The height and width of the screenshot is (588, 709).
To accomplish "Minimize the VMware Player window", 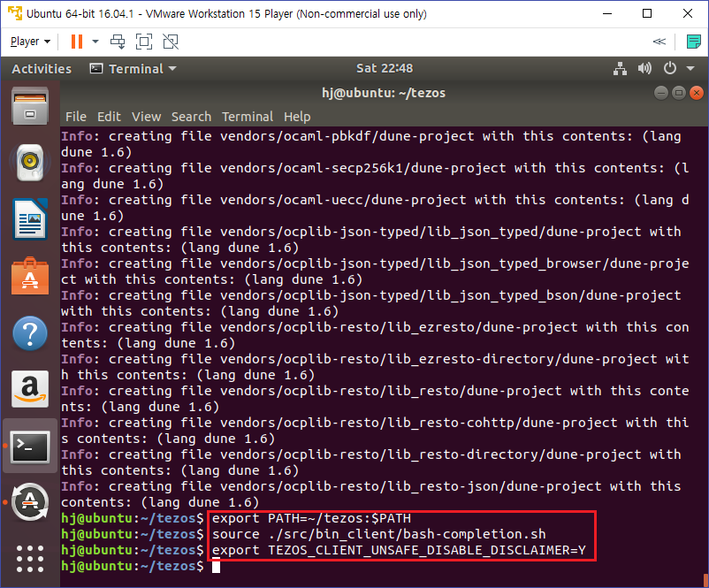I will [x=607, y=13].
